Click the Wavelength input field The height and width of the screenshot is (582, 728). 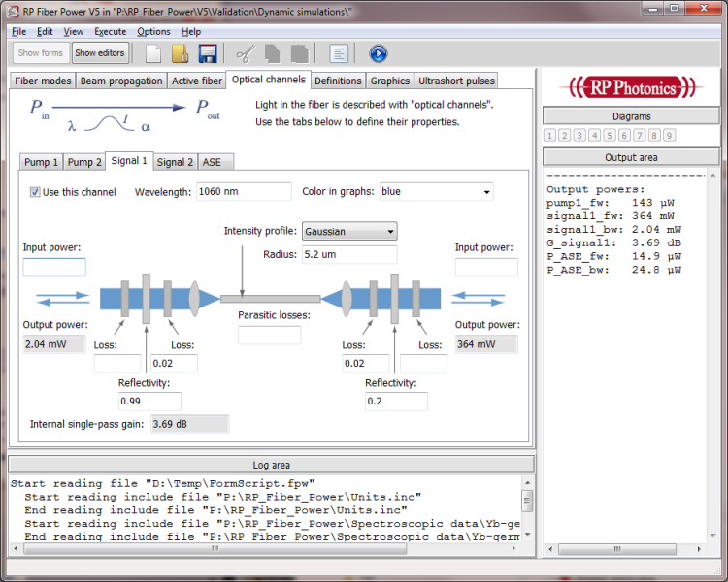point(244,192)
